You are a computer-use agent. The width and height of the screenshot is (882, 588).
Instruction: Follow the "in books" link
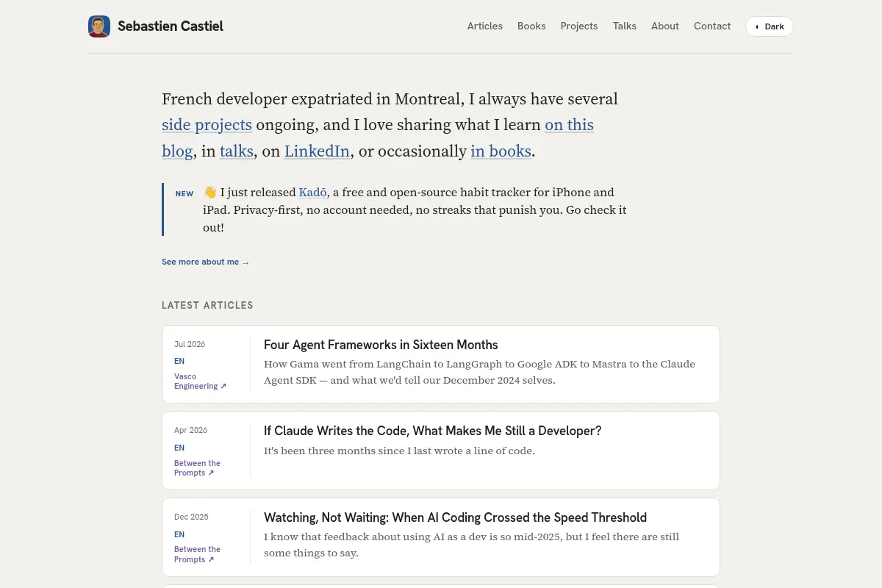(x=501, y=151)
